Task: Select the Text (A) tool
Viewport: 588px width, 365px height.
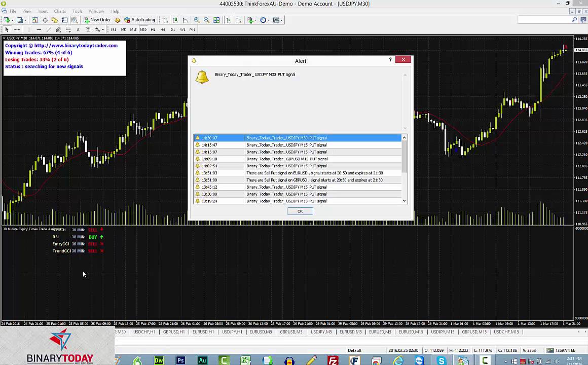Action: coord(78,29)
